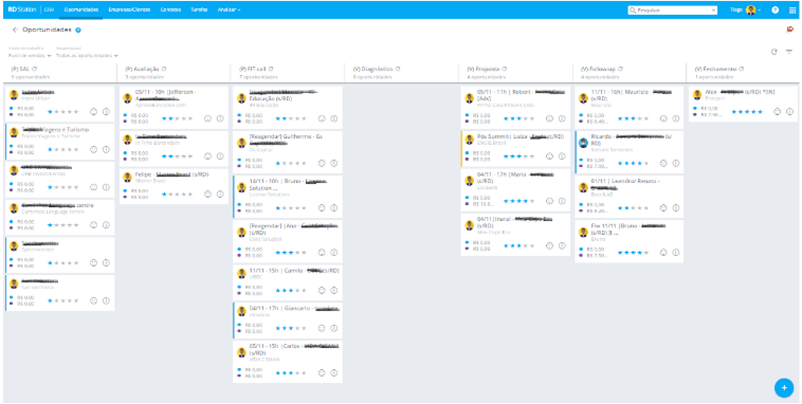802x404 pixels.
Task: Open the help question mark icon in top bar
Action: click(x=775, y=9)
